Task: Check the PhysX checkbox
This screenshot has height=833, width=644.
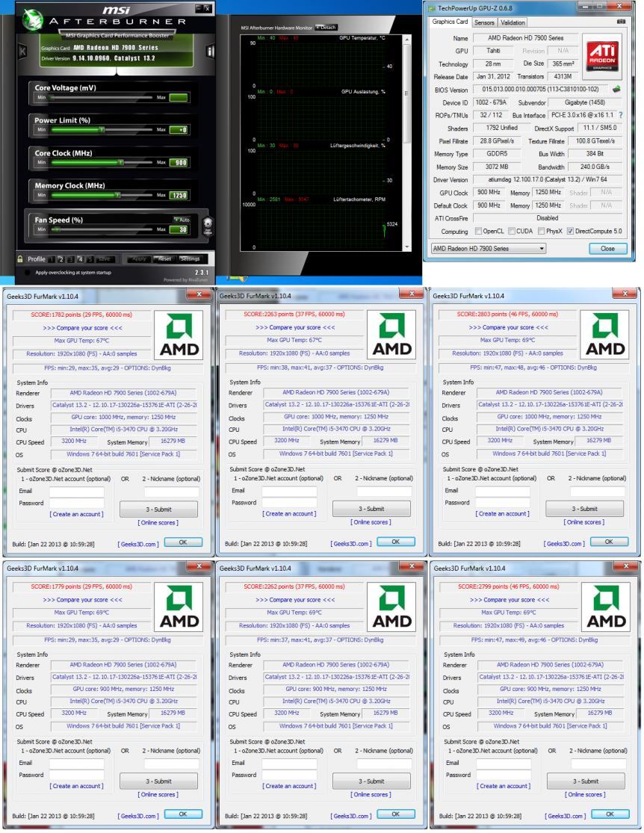Action: 541,231
